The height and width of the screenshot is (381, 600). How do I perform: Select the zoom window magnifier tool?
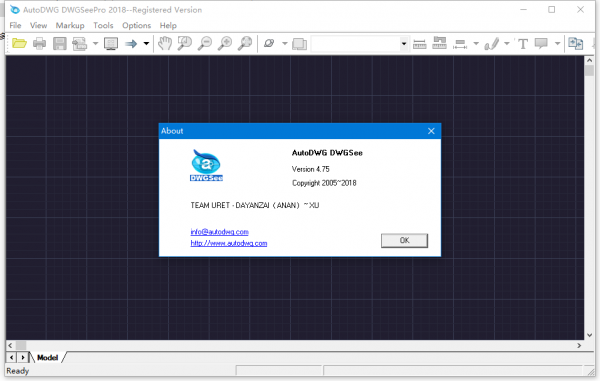[x=185, y=43]
